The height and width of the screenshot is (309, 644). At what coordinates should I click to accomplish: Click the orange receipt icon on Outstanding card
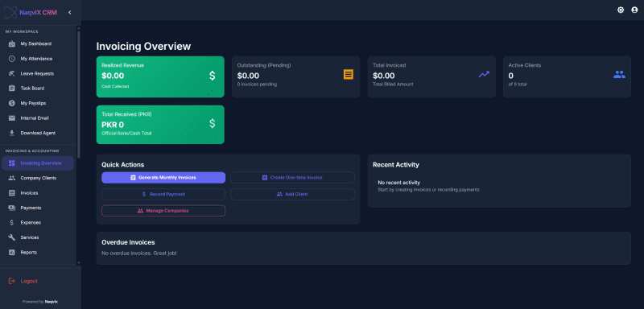click(349, 74)
